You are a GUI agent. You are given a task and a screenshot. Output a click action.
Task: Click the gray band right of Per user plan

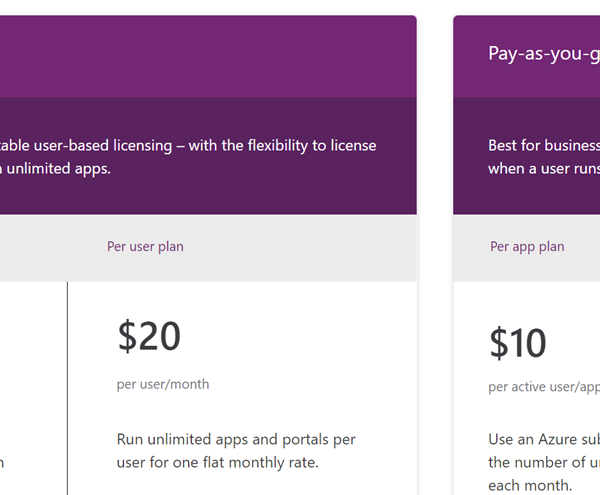(300, 248)
